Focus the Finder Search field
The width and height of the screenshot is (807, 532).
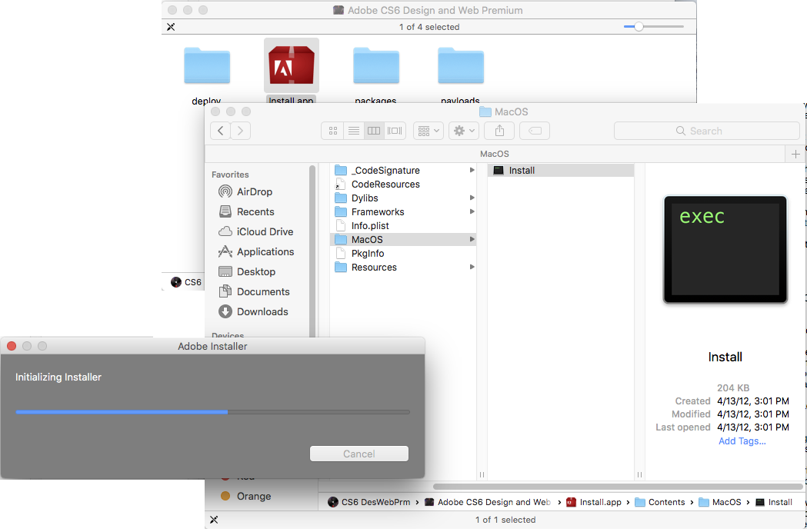706,131
